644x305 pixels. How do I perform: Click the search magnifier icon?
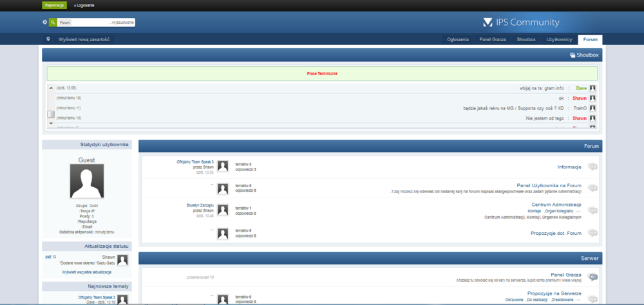[53, 23]
